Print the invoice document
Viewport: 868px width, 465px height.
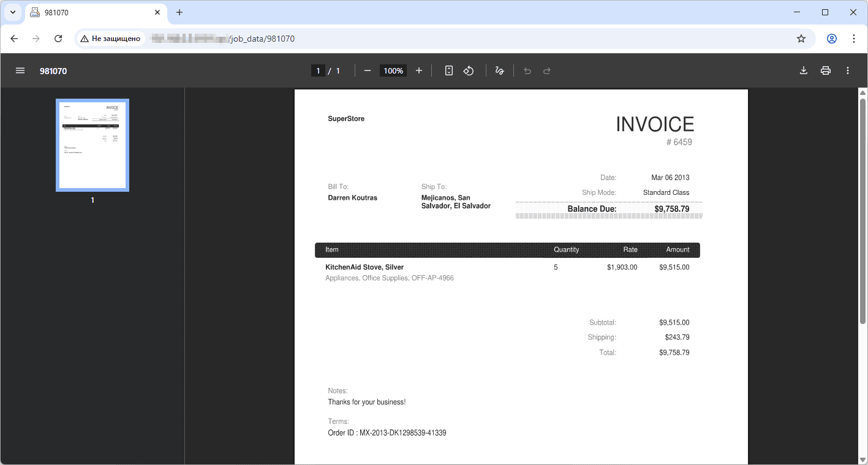coord(825,70)
